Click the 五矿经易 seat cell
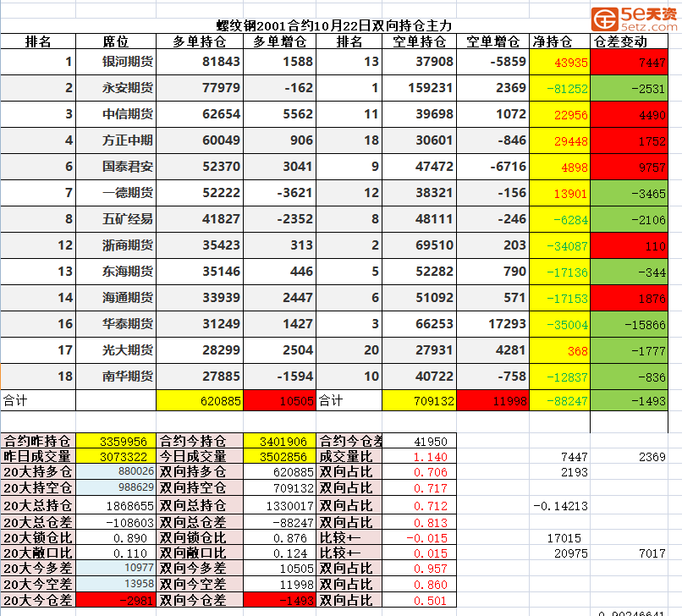The height and width of the screenshot is (616, 682). [116, 219]
